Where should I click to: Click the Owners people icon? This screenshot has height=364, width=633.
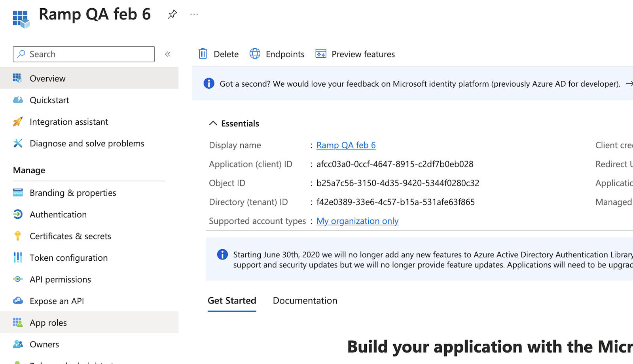pyautogui.click(x=18, y=344)
